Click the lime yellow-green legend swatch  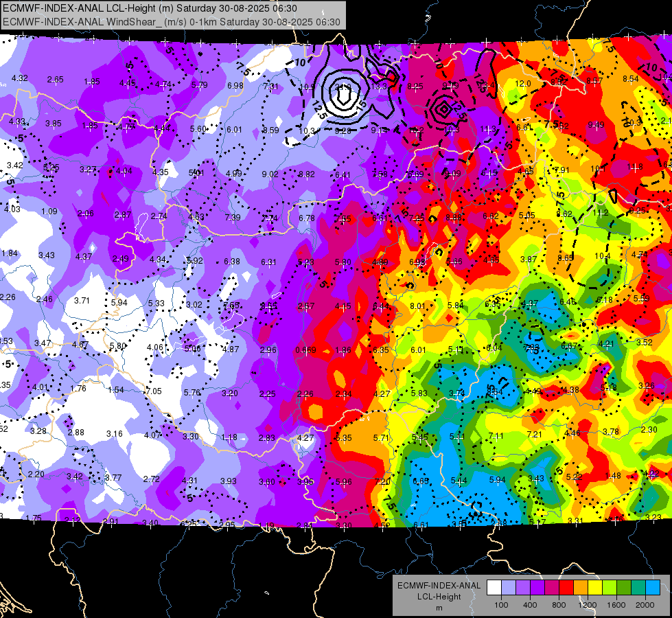(x=610, y=588)
